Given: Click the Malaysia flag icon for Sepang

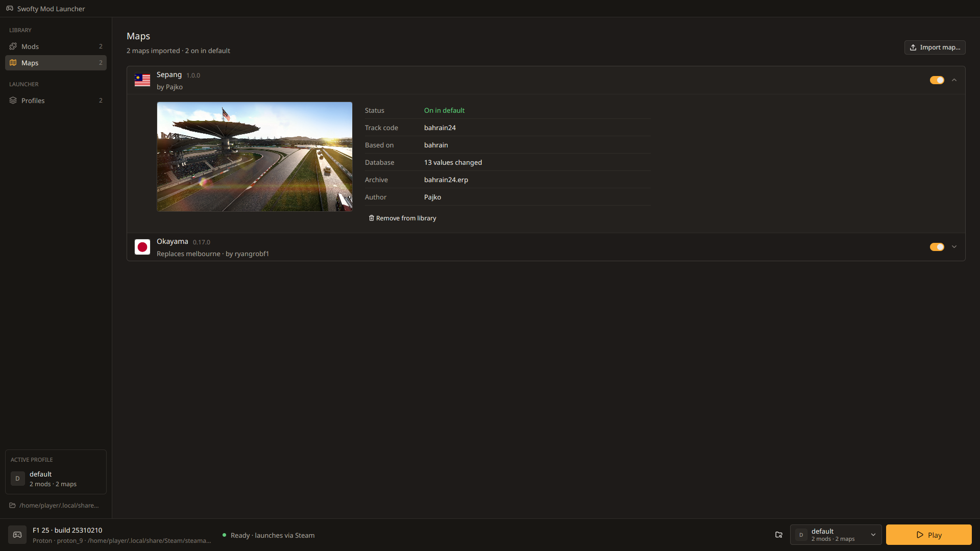Looking at the screenshot, I should coord(142,80).
